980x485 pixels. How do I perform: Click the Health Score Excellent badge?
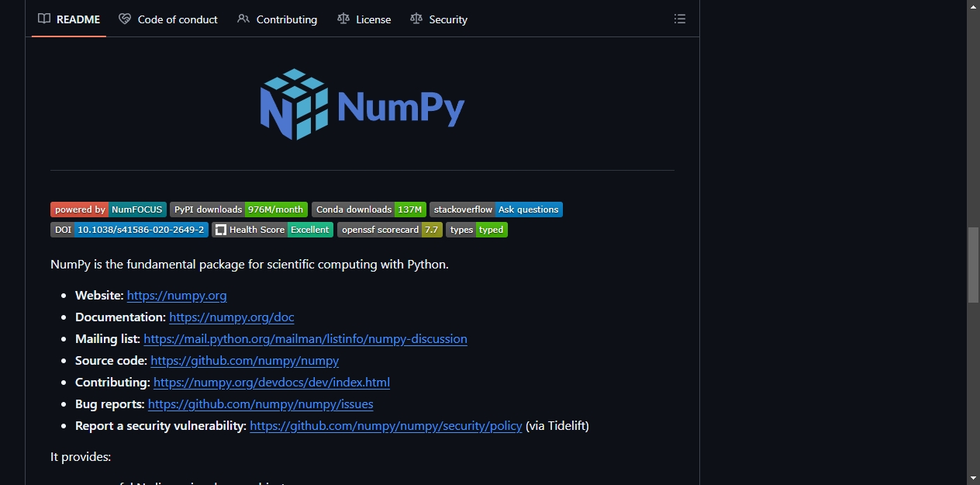pos(273,230)
